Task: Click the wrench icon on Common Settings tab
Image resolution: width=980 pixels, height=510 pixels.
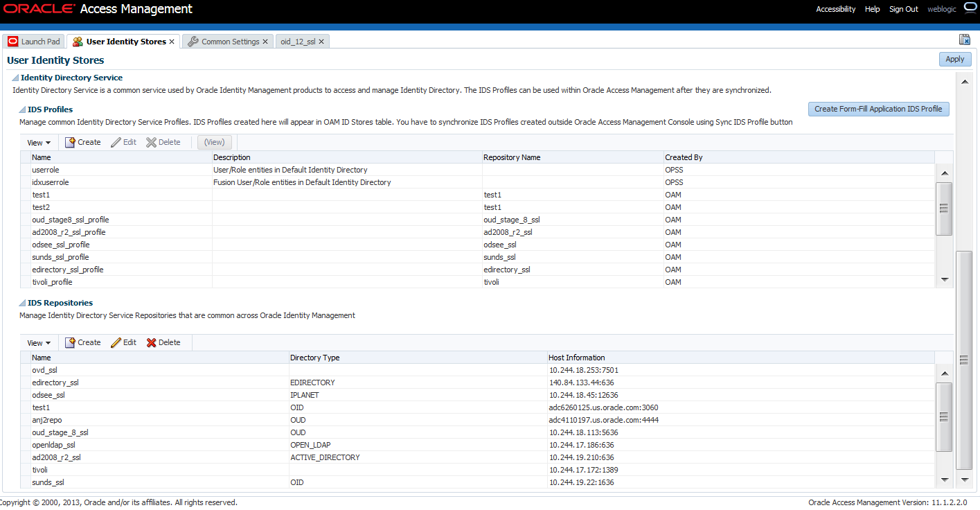Action: pos(193,42)
